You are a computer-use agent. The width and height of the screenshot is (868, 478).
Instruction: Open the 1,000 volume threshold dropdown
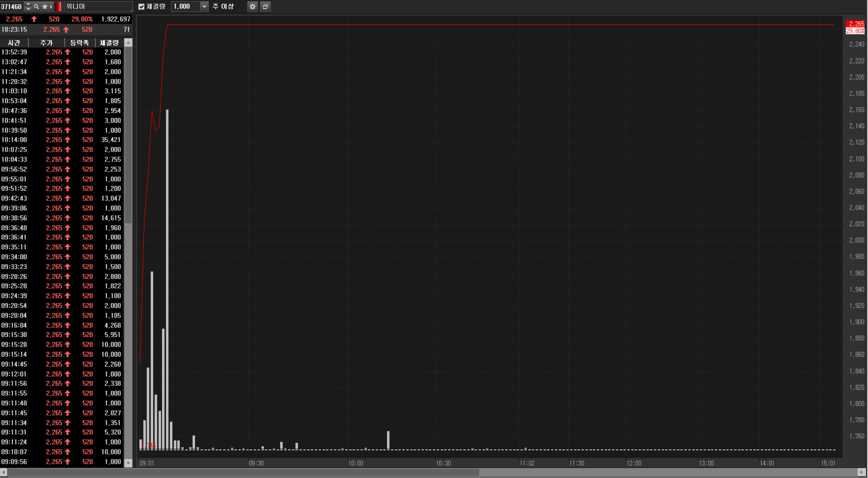point(204,6)
